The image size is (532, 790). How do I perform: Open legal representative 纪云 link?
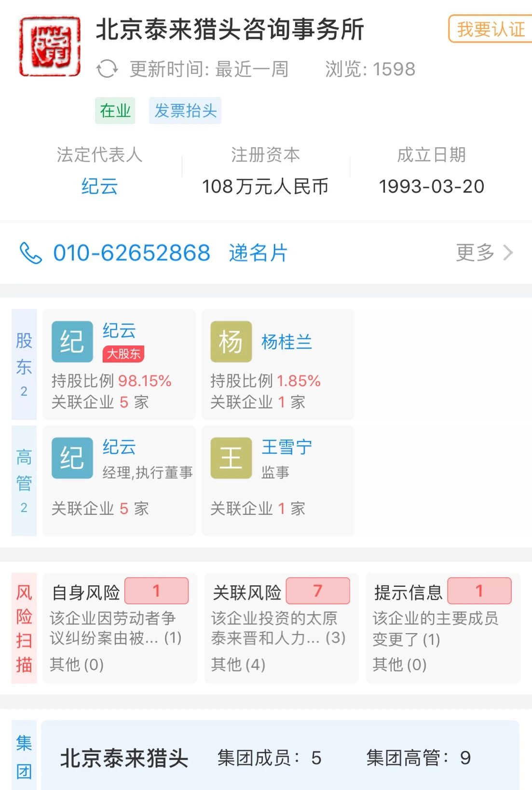pyautogui.click(x=99, y=186)
